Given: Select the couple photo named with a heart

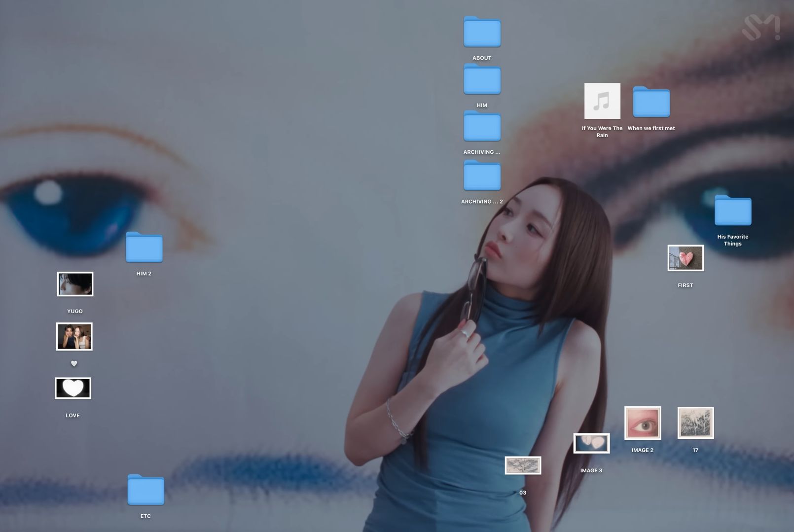Looking at the screenshot, I should click(74, 337).
